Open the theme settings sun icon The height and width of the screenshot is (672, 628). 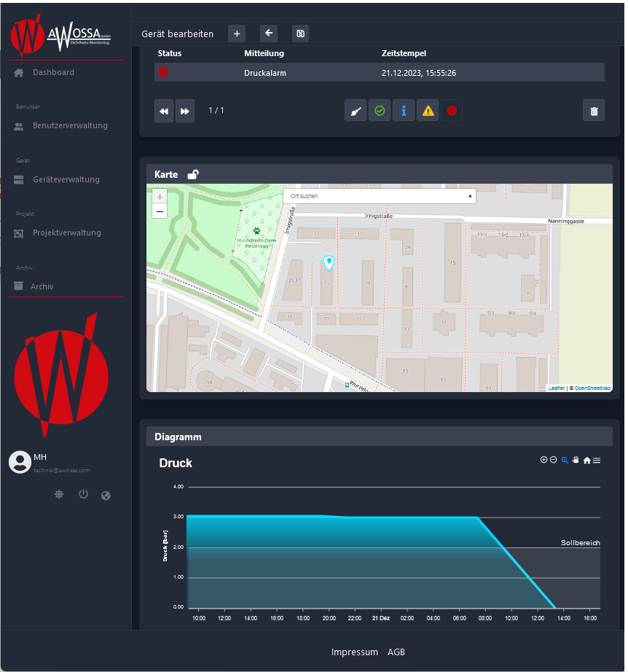pyautogui.click(x=59, y=495)
